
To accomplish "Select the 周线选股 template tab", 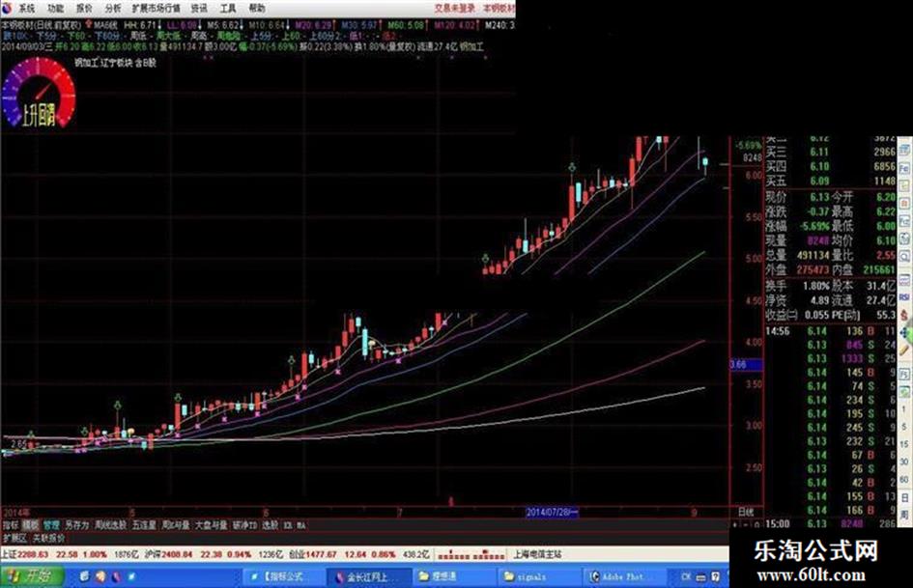I will (111, 525).
